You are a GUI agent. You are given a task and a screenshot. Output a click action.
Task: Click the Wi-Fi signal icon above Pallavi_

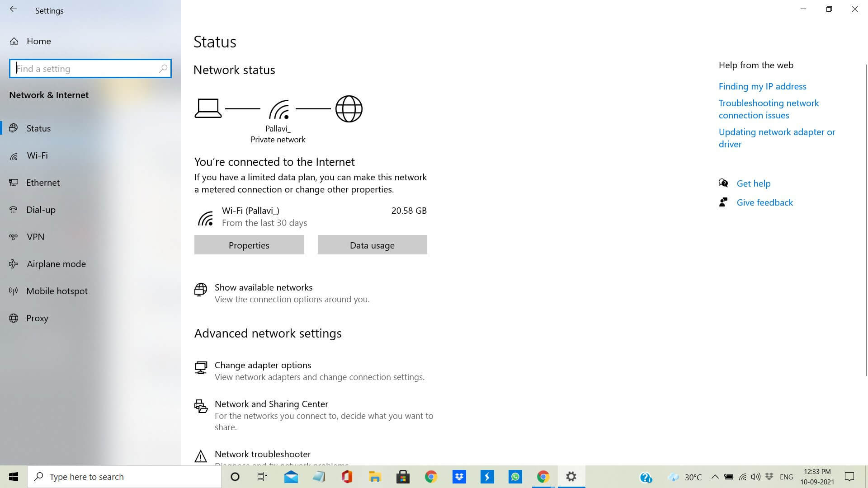pyautogui.click(x=279, y=109)
